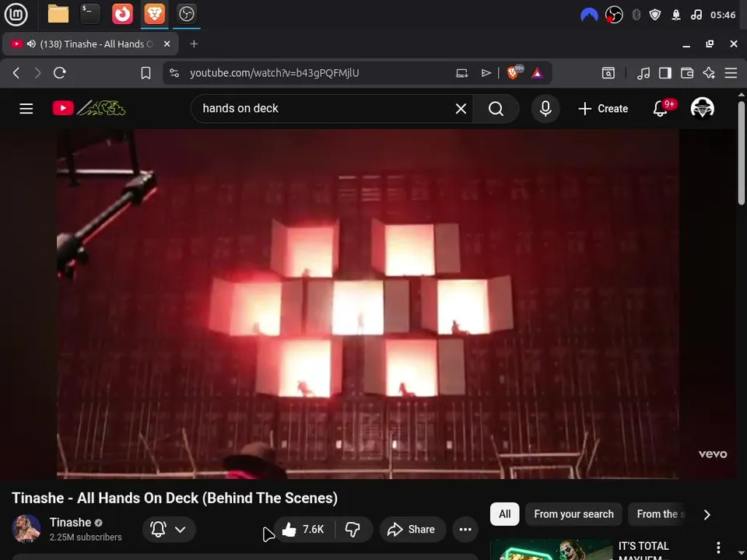Open the browser hamburger main menu
This screenshot has width=747, height=560.
tap(731, 73)
